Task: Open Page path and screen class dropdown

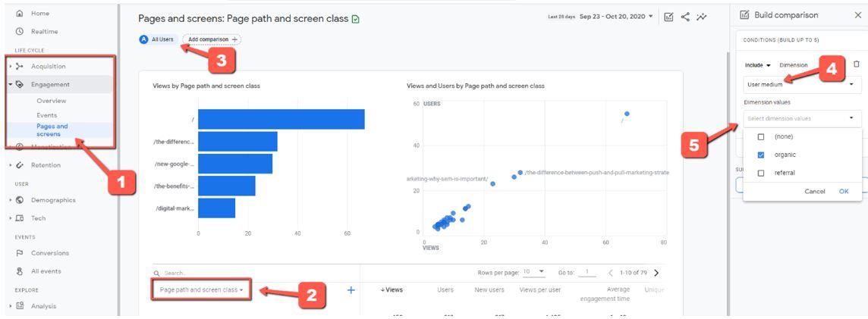Action: [x=202, y=289]
